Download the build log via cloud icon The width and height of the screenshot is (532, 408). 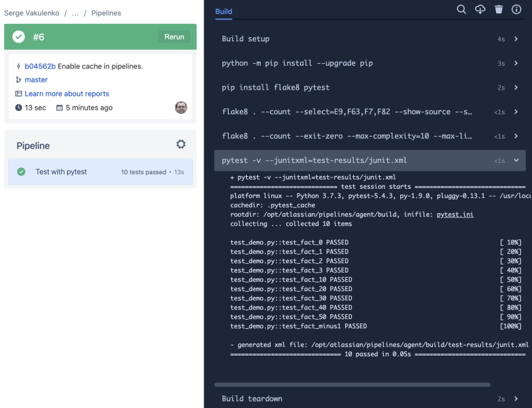pos(480,9)
